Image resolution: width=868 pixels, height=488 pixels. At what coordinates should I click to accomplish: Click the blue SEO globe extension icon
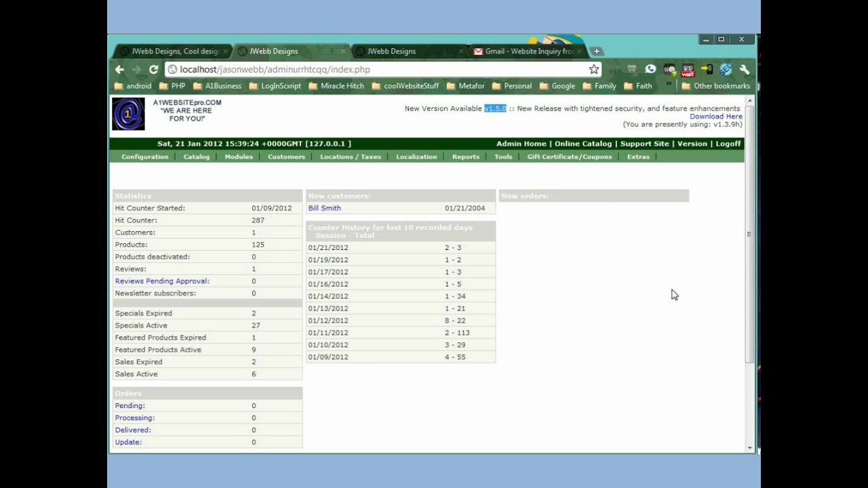726,69
